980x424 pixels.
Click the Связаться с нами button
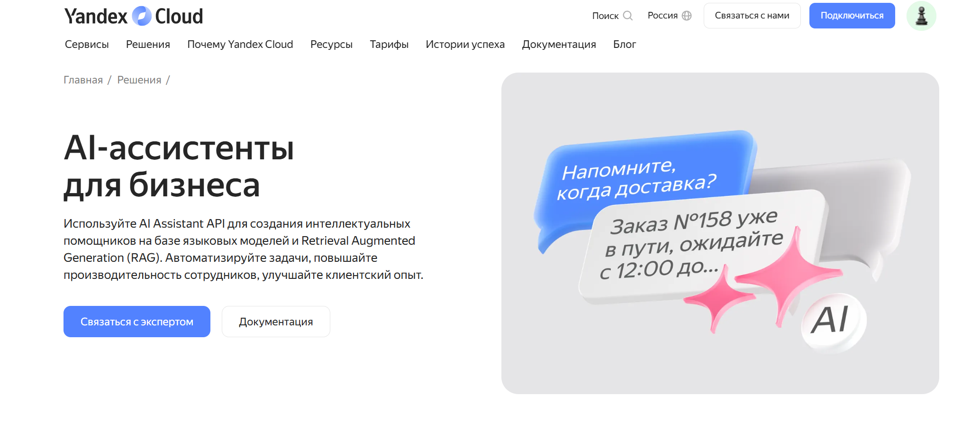(x=752, y=16)
